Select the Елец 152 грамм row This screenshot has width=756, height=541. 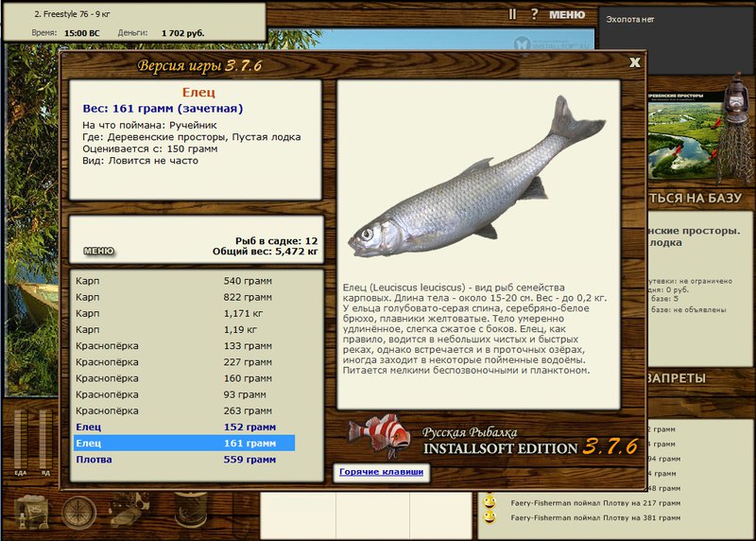click(x=184, y=428)
